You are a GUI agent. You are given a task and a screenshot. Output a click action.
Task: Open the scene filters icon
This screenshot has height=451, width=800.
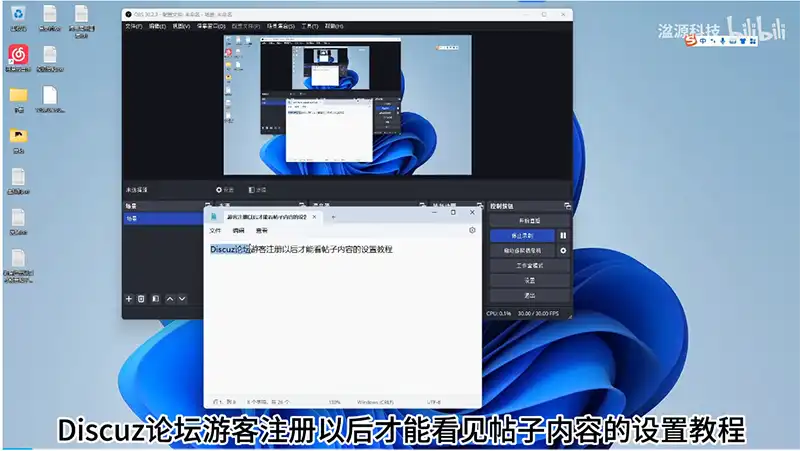coord(156,298)
